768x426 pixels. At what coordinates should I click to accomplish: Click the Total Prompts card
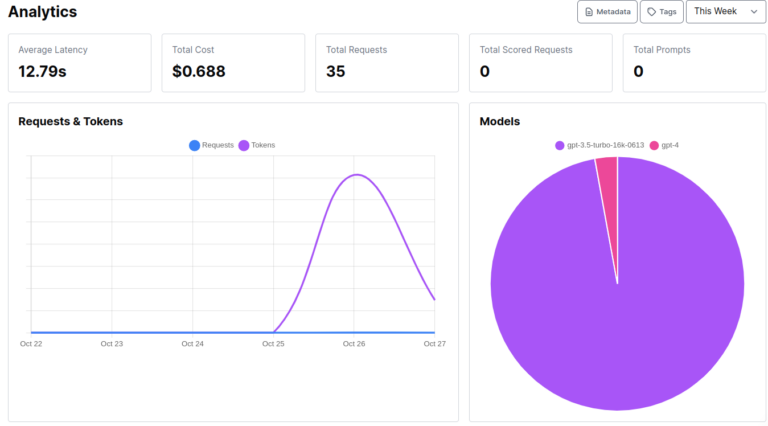pyautogui.click(x=694, y=63)
